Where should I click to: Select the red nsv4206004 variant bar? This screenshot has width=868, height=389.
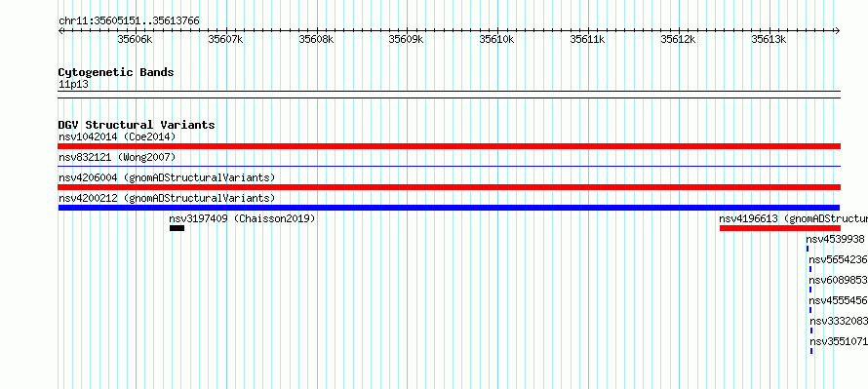tap(449, 187)
